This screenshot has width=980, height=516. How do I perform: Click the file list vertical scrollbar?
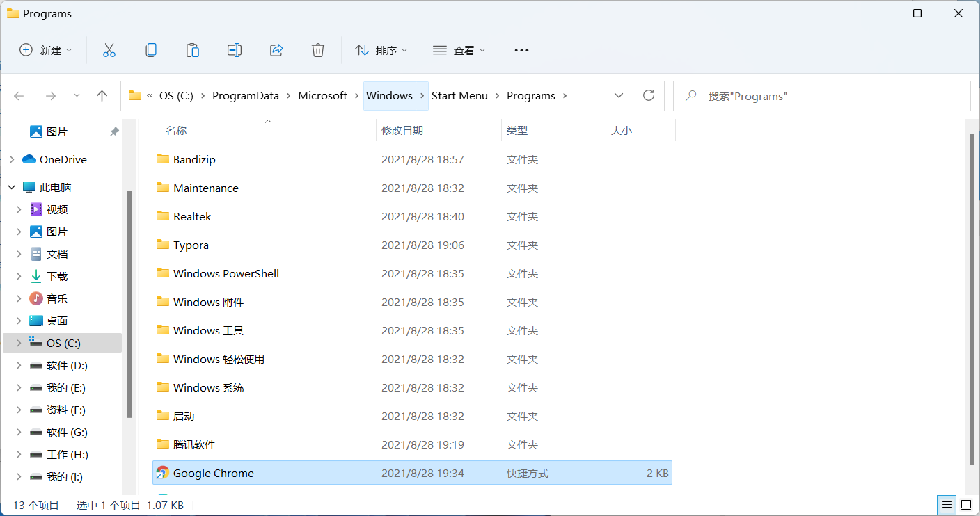973,299
